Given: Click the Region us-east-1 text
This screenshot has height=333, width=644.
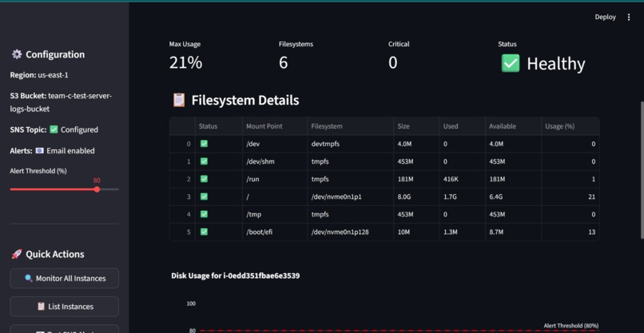Looking at the screenshot, I should 39,75.
